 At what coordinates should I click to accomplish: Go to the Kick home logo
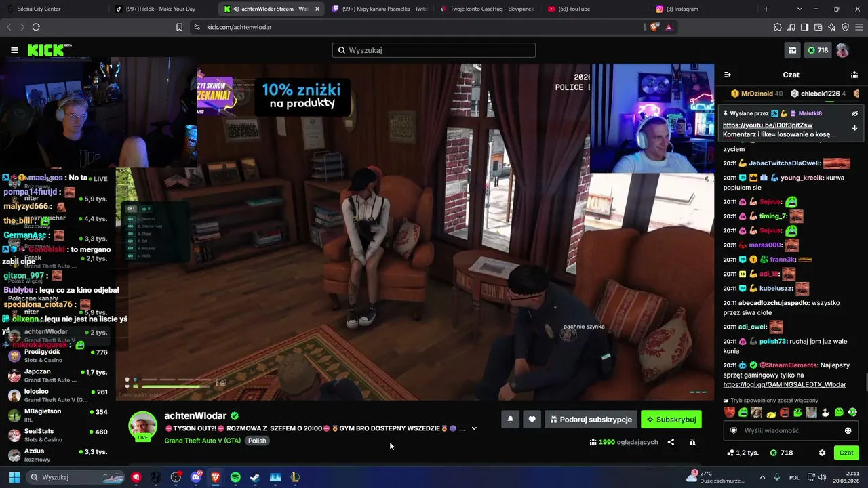(x=50, y=50)
